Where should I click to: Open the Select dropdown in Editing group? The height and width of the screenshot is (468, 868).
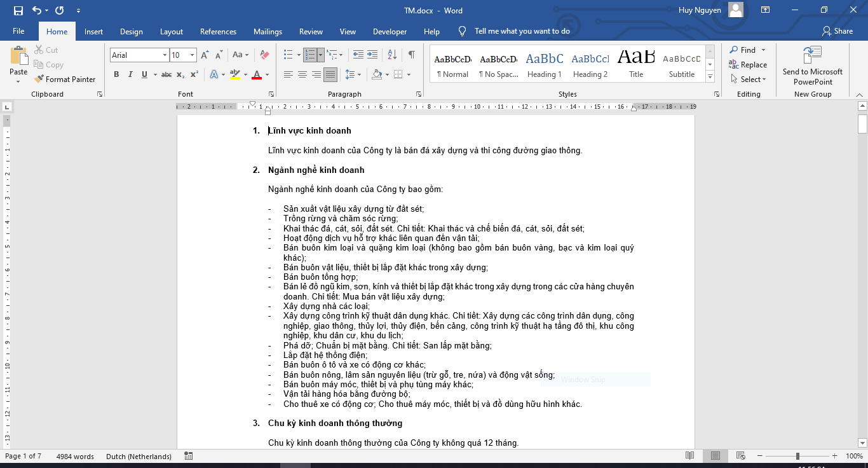point(753,79)
